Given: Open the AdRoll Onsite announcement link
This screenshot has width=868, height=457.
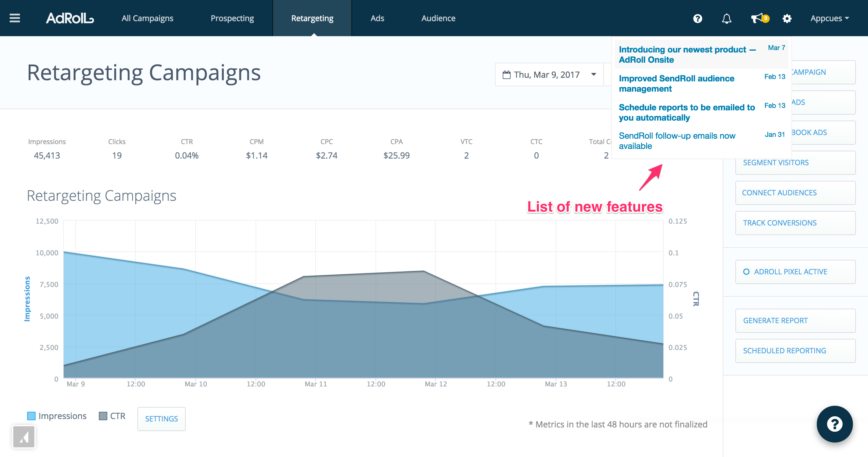Looking at the screenshot, I should [x=687, y=55].
